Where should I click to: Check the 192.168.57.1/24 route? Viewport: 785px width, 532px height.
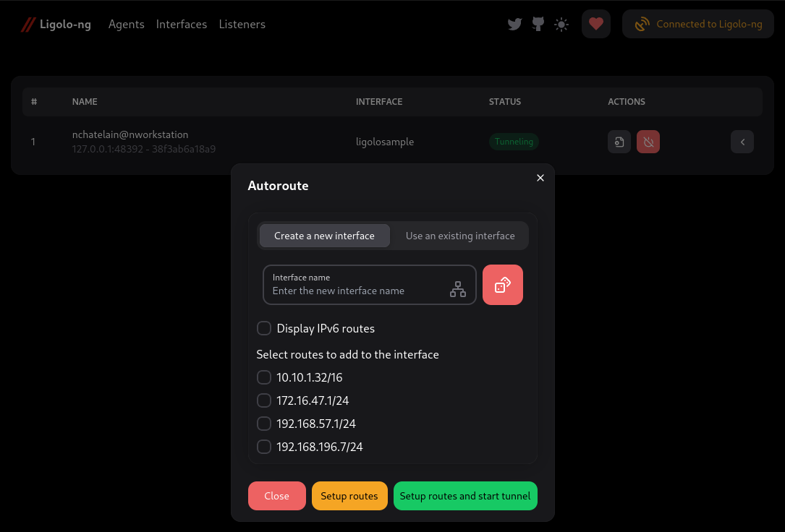(x=264, y=424)
